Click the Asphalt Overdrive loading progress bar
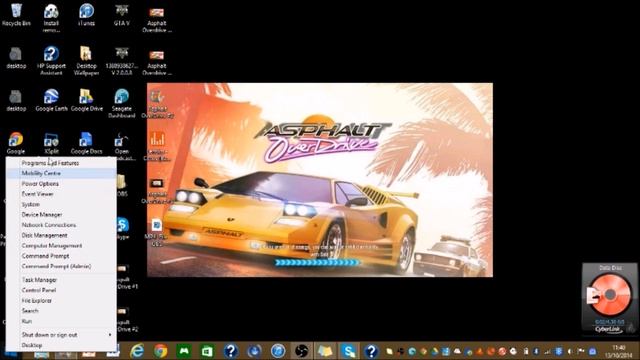This screenshot has height=360, width=640. coord(318,262)
